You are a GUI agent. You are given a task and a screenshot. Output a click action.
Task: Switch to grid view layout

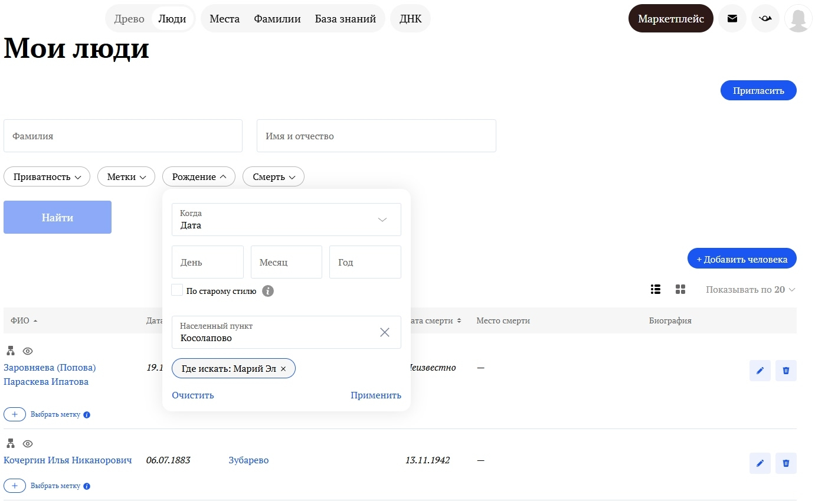click(680, 289)
